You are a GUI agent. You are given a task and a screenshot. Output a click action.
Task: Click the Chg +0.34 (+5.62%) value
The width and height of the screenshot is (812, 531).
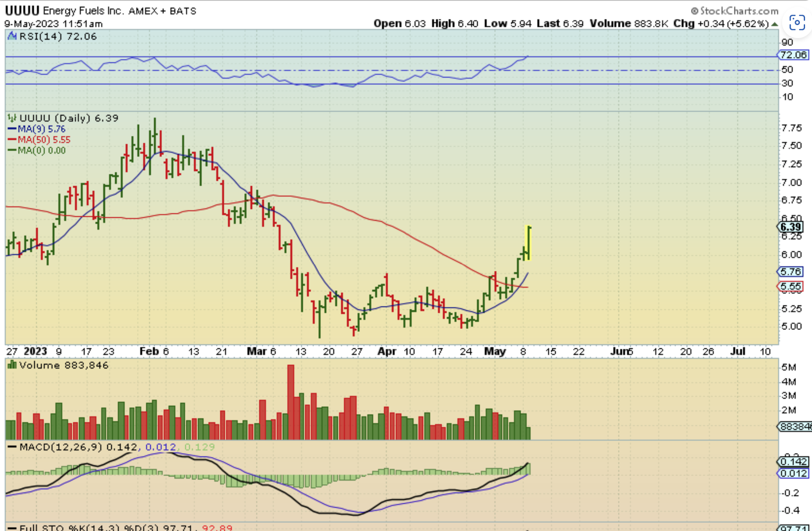pos(721,23)
